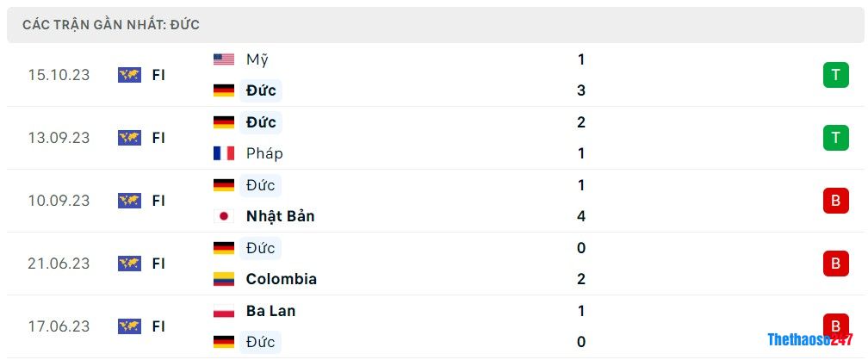Screen dimensions: 868x360
Task: Open the Nhật Bản team link
Action: (x=280, y=216)
